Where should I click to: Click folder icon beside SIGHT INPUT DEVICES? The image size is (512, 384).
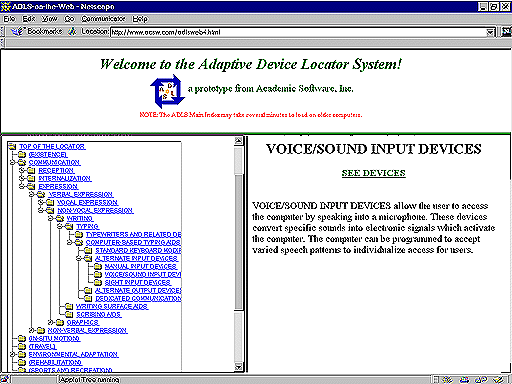(98, 282)
